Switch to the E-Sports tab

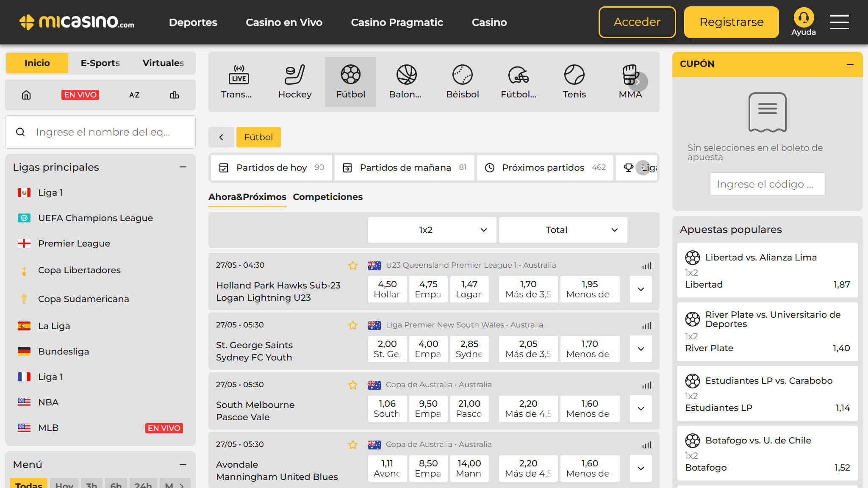coord(100,63)
